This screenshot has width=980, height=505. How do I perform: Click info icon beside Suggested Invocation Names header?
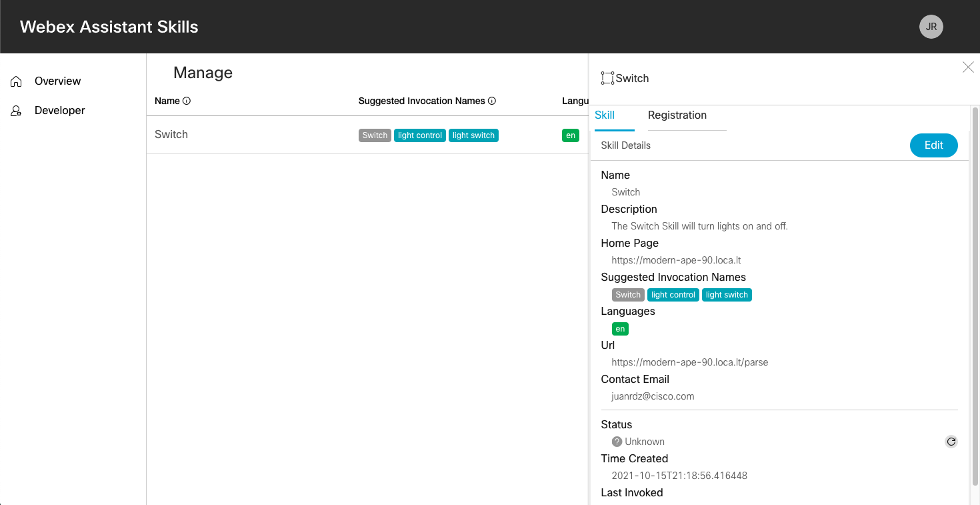pyautogui.click(x=492, y=101)
